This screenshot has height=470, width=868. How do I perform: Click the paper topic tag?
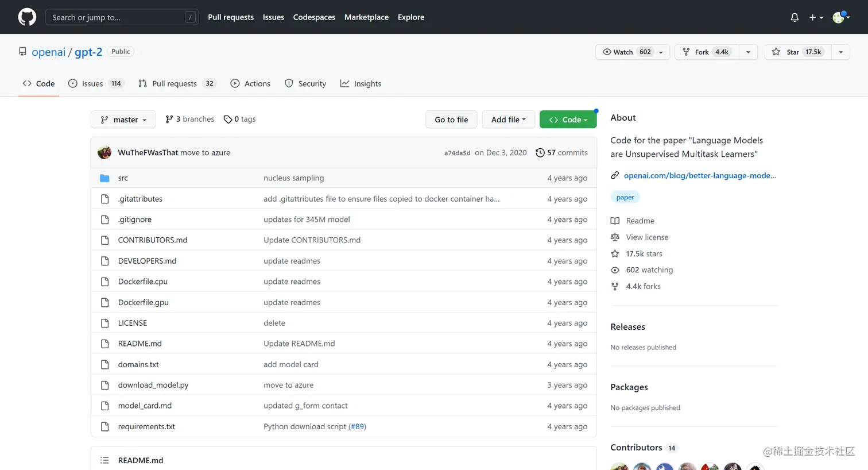[x=625, y=198]
